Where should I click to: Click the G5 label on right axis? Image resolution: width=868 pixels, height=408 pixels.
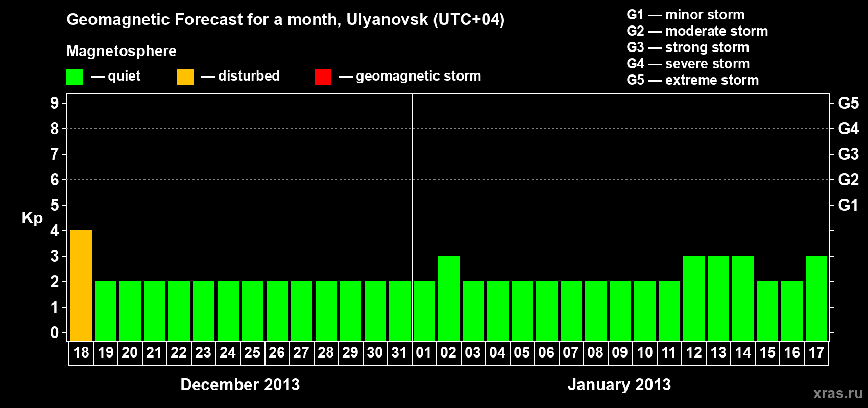click(849, 103)
